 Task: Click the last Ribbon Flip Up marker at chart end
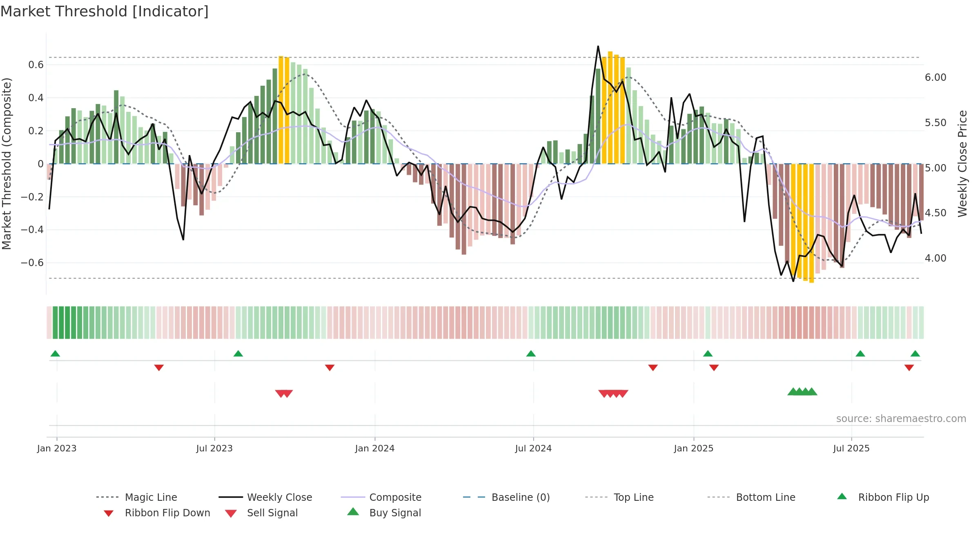coord(915,353)
